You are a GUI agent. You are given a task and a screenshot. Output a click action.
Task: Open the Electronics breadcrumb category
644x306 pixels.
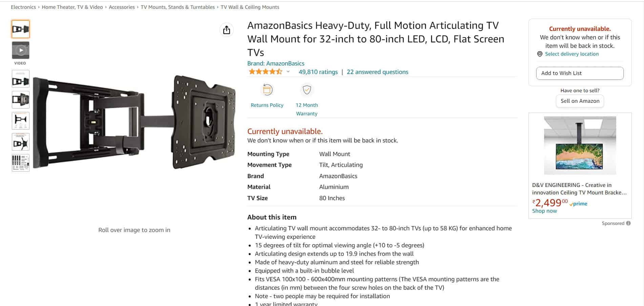(23, 7)
